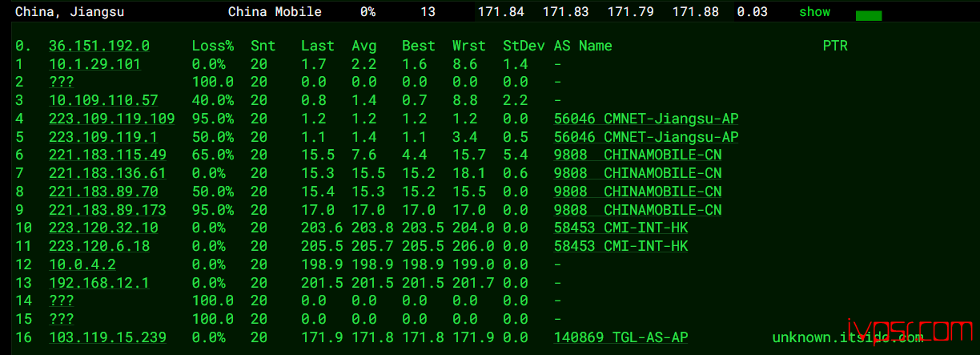Open hop 11 IP 223.120.6.18
Image resolution: width=980 pixels, height=355 pixels.
pos(99,246)
